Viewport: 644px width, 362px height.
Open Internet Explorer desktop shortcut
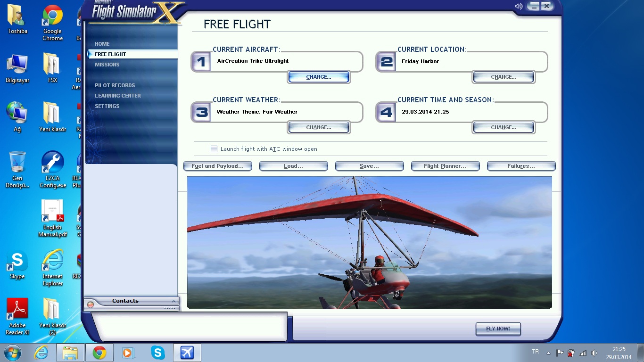[x=52, y=268]
